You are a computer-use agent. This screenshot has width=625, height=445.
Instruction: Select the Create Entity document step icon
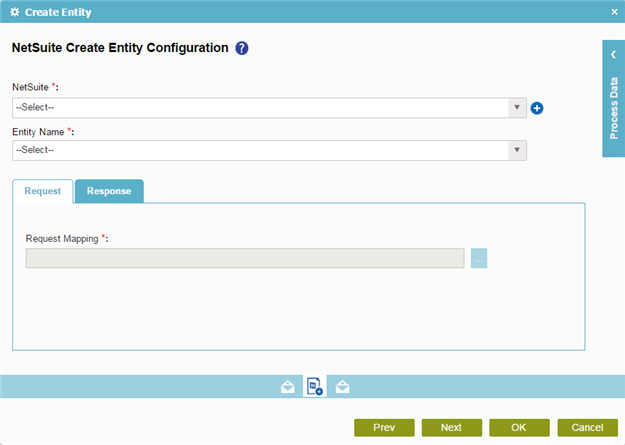(314, 386)
